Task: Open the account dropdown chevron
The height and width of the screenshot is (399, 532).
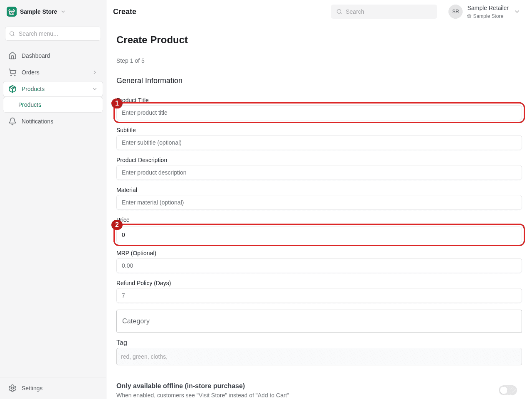Action: pyautogui.click(x=517, y=12)
